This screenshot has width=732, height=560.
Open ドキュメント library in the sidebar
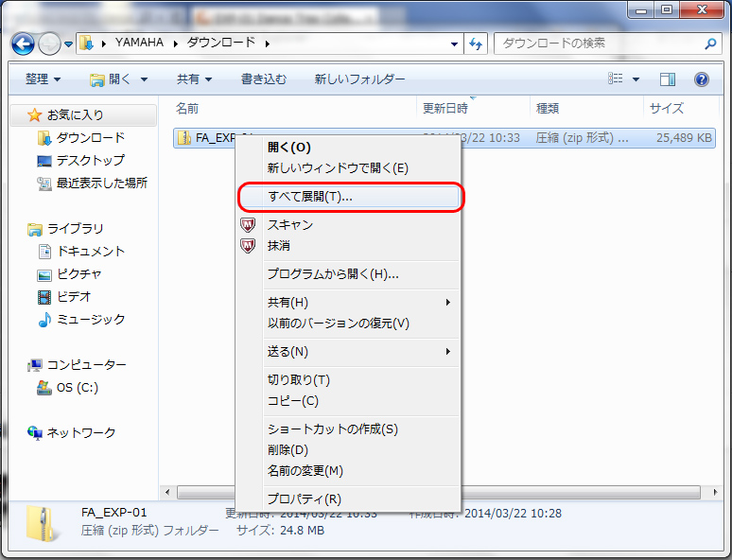point(91,252)
